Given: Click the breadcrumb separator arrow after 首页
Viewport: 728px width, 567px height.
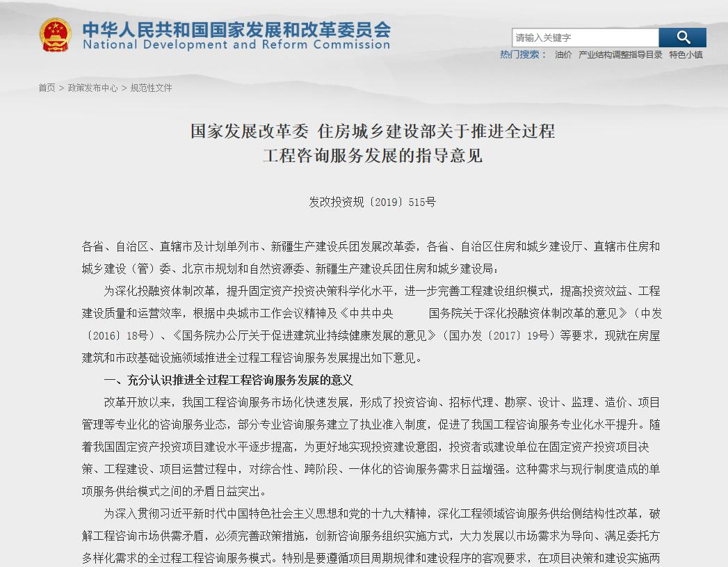Looking at the screenshot, I should pyautogui.click(x=61, y=89).
